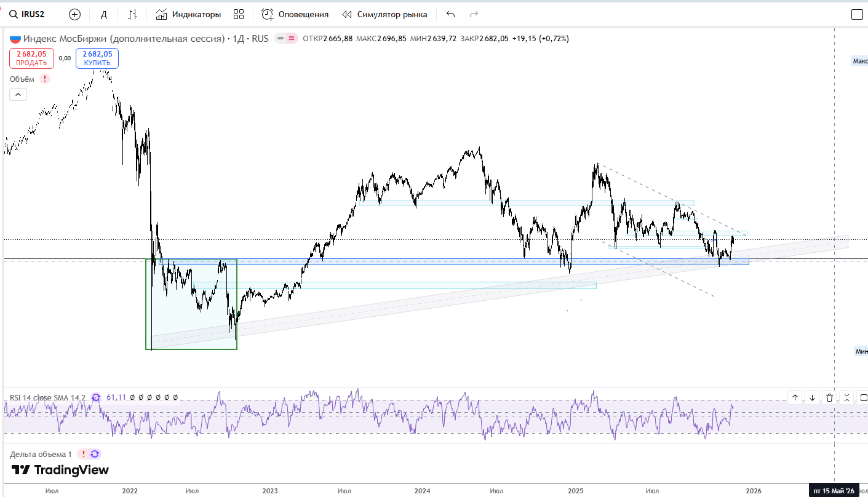868x497 pixels.
Task: Open the Индикаторы menu
Action: point(188,14)
